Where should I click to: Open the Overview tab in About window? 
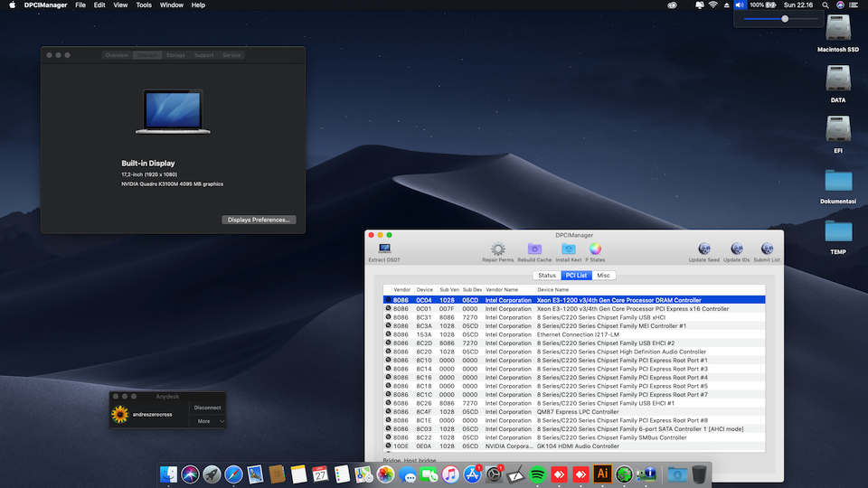pos(117,55)
